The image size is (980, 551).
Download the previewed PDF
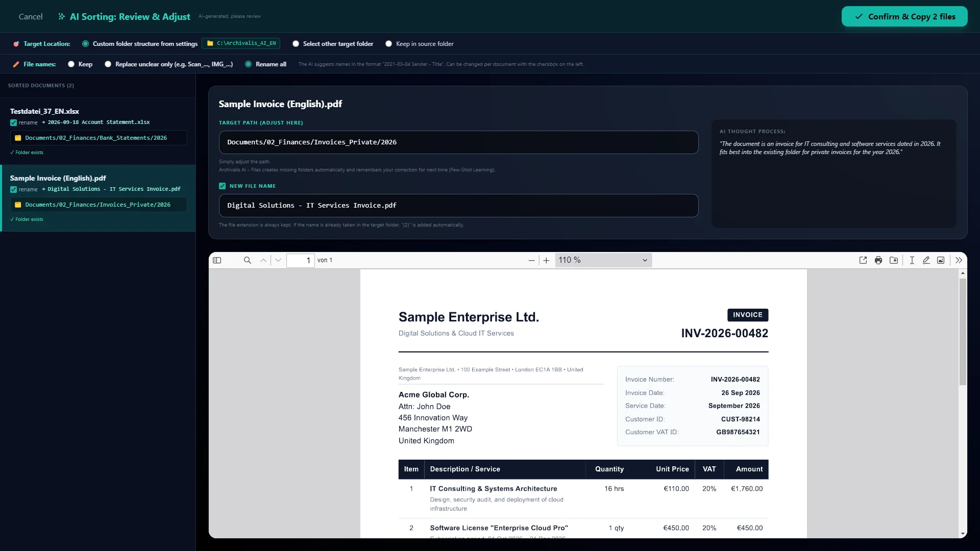point(894,260)
